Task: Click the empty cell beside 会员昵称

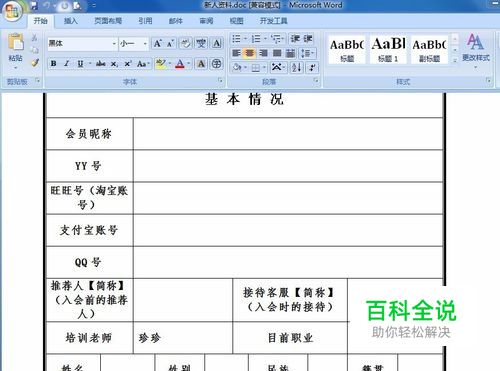Action: pyautogui.click(x=288, y=134)
